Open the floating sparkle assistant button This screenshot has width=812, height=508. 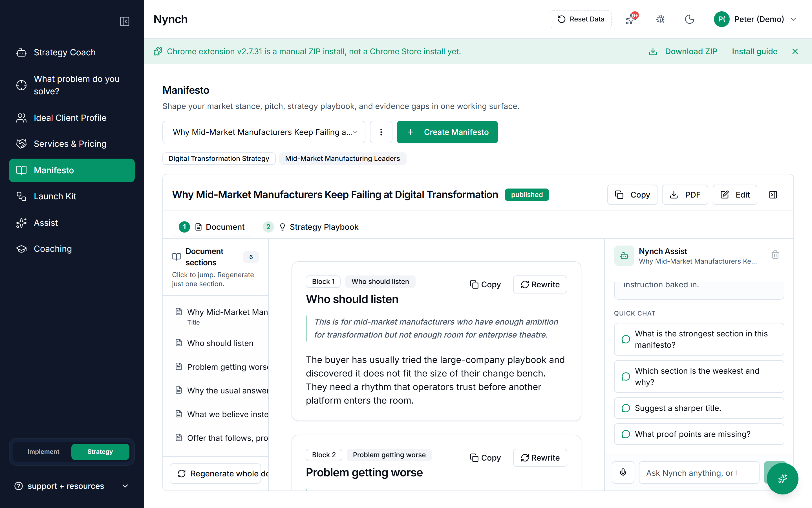coord(782,478)
